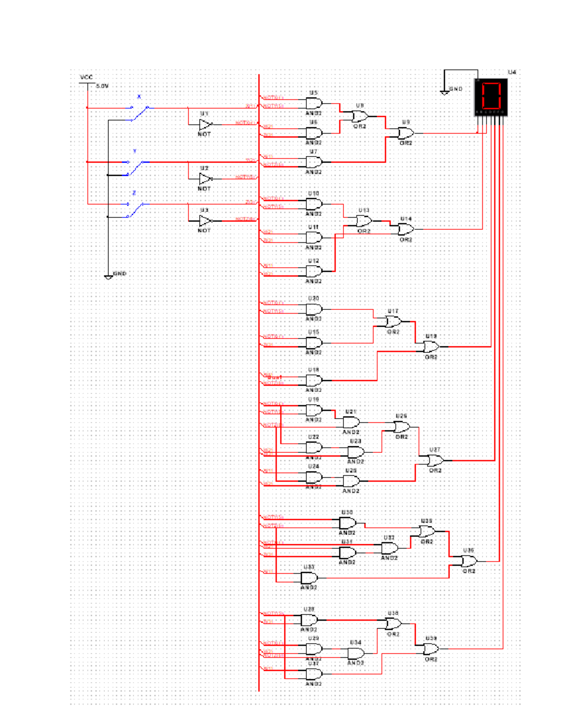Click the seven-segment display U4

click(x=491, y=96)
